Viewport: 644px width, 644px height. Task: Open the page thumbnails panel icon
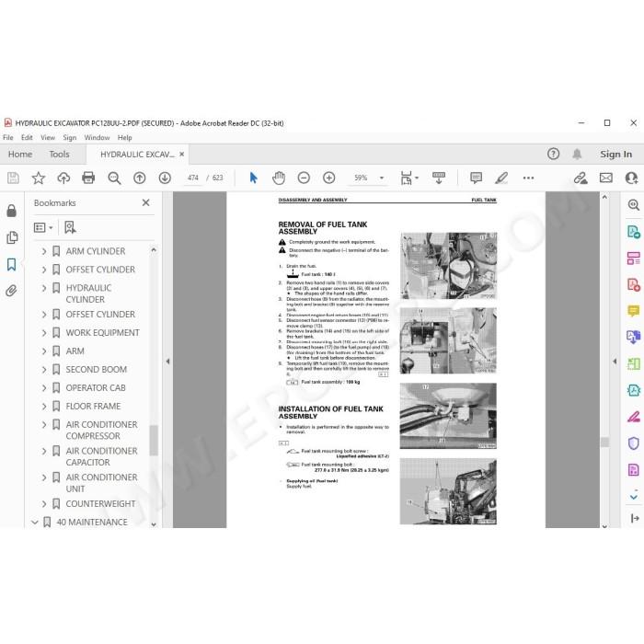(x=12, y=237)
